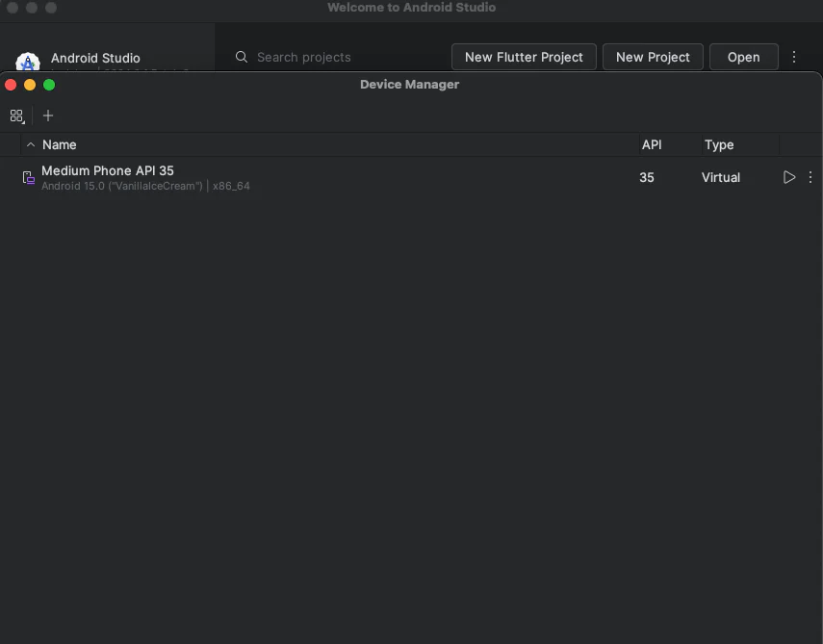Click the New Project button
The width and height of the screenshot is (823, 644).
(x=653, y=57)
